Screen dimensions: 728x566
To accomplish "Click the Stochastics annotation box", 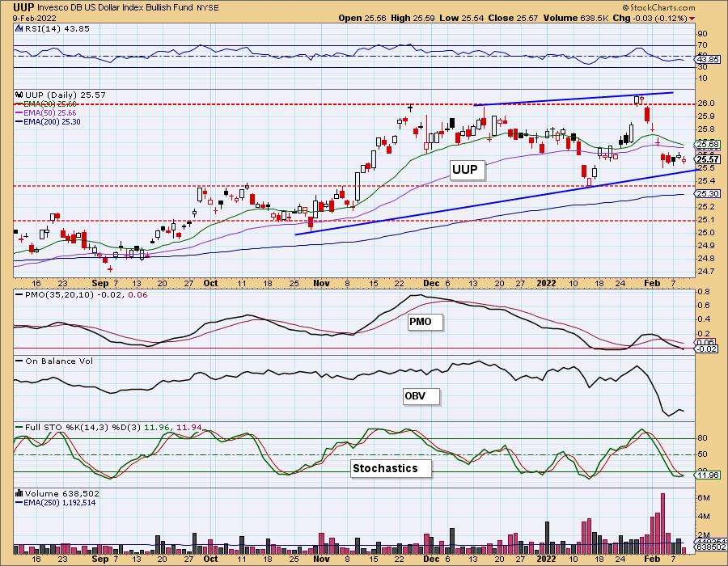I will pos(389,468).
